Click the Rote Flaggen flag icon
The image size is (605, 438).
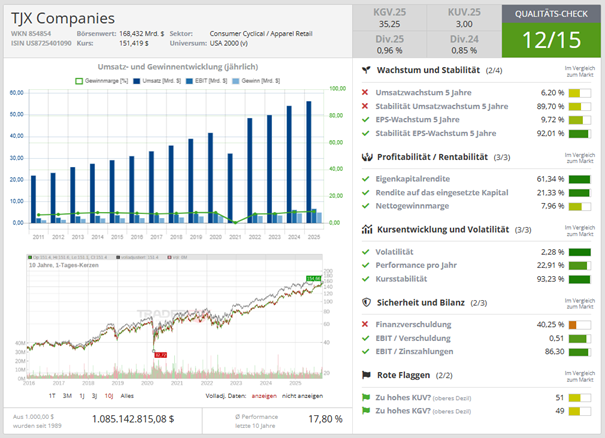point(366,374)
